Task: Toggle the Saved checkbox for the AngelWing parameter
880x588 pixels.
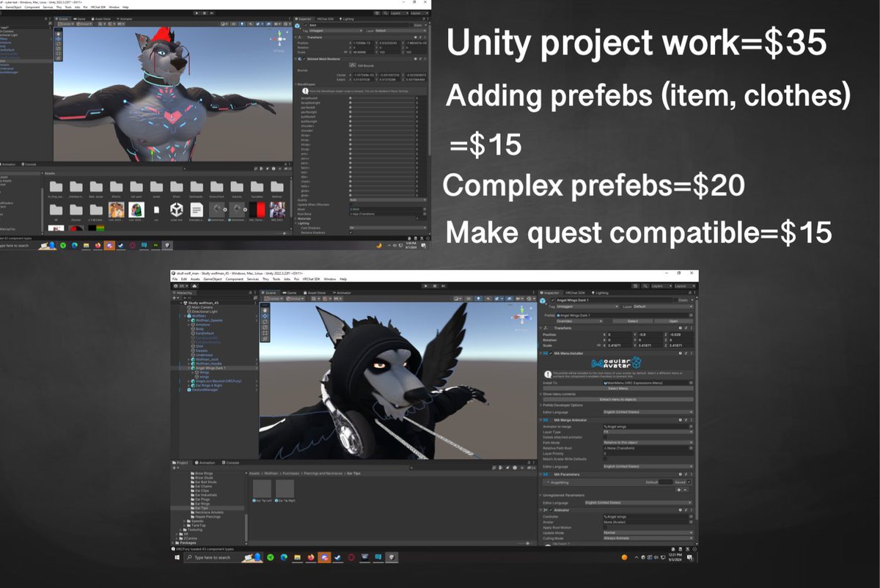Action: (689, 482)
